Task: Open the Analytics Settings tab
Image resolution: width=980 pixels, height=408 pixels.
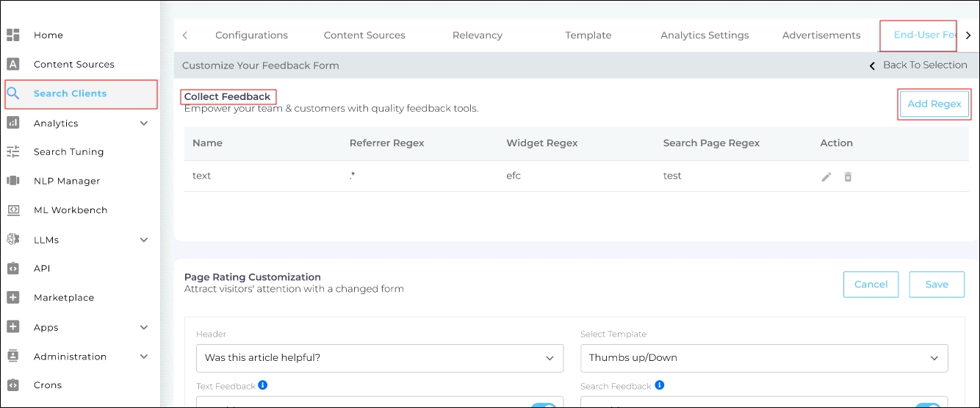Action: (705, 35)
